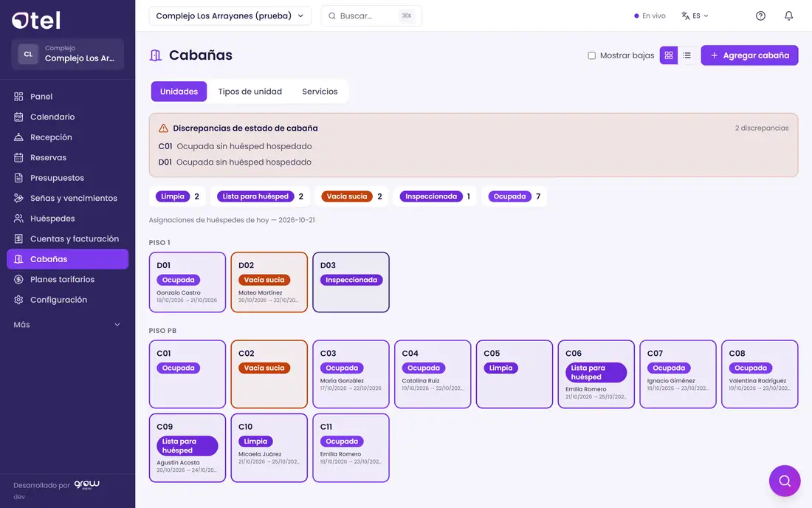The image size is (812, 508).
Task: Go to Cabañas in the sidebar
Action: coord(67,259)
